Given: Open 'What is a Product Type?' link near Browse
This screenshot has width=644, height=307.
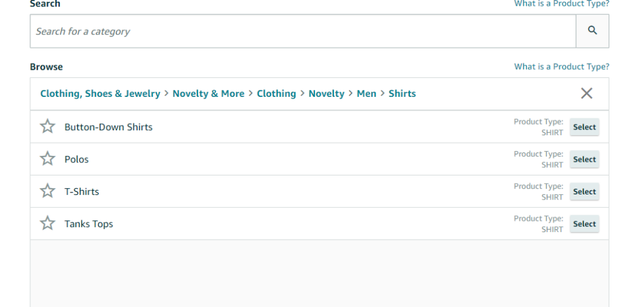Looking at the screenshot, I should [x=561, y=67].
